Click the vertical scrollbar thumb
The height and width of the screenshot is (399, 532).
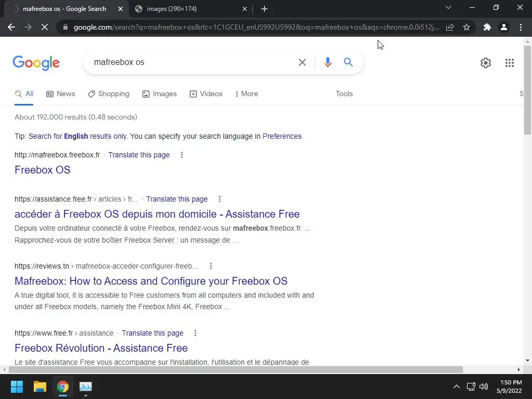tap(527, 90)
